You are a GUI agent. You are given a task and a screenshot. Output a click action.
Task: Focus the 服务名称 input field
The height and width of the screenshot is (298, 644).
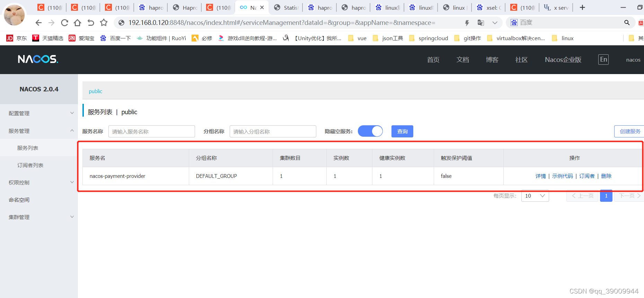152,132
